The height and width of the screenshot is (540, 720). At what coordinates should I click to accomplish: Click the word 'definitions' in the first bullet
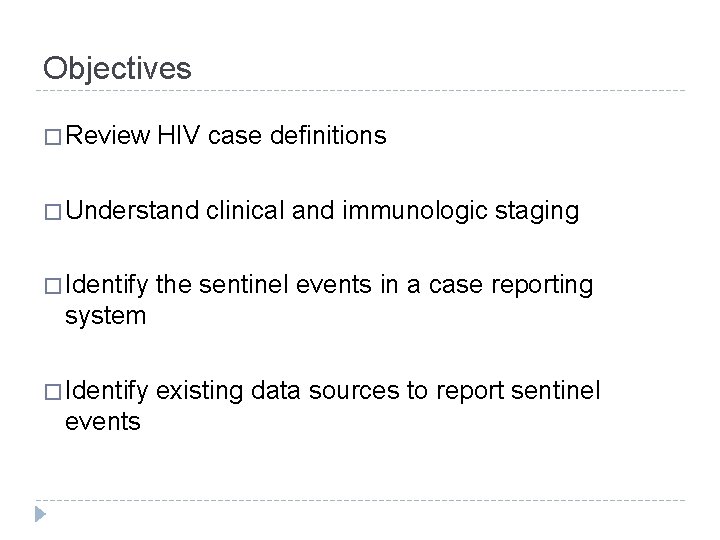pos(328,135)
